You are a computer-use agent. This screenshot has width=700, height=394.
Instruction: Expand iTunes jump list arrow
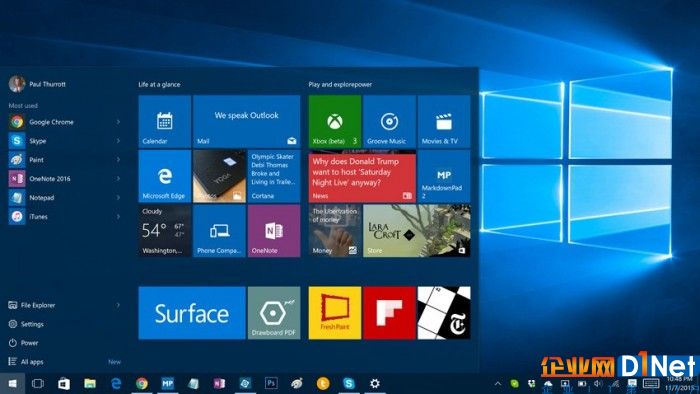click(x=118, y=216)
